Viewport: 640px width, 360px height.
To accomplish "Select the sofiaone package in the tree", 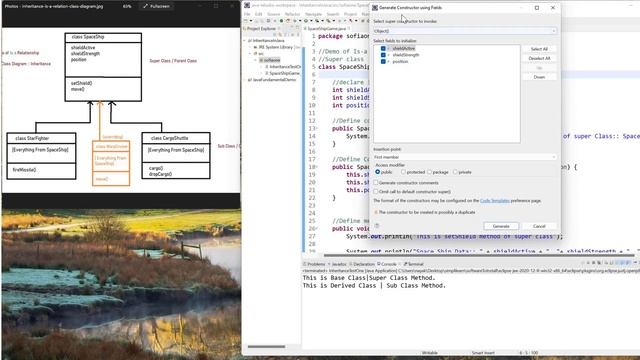I will pos(270,60).
